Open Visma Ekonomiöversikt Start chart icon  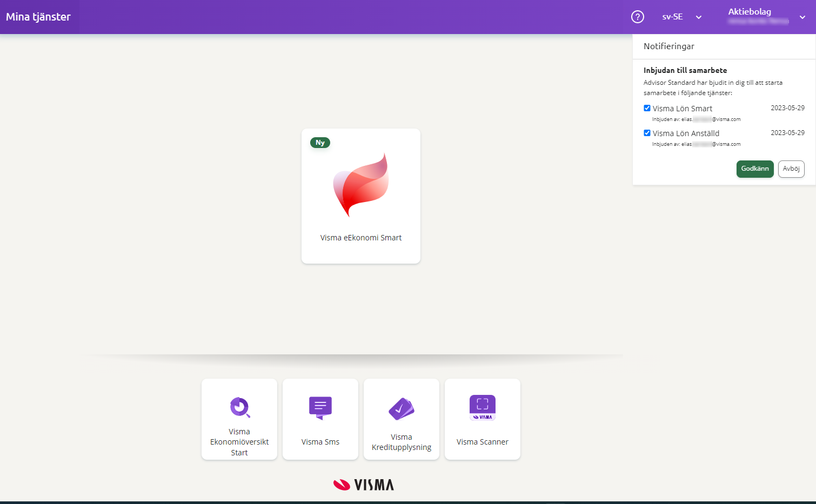coord(240,407)
